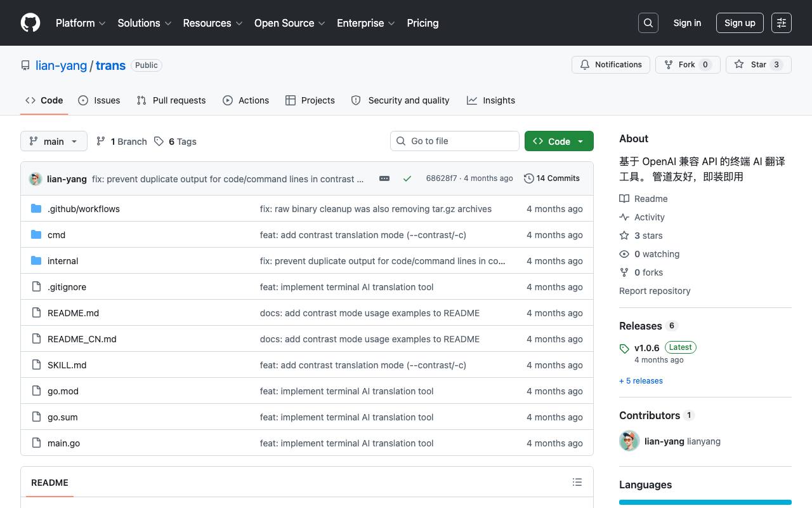Click the file icon beside .gitignore
Image resolution: width=812 pixels, height=508 pixels.
(x=36, y=287)
